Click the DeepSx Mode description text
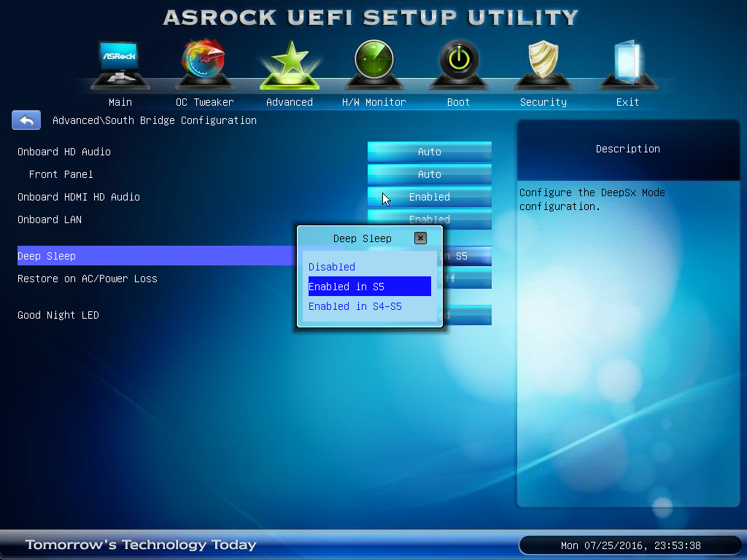The image size is (747, 560). 592,200
